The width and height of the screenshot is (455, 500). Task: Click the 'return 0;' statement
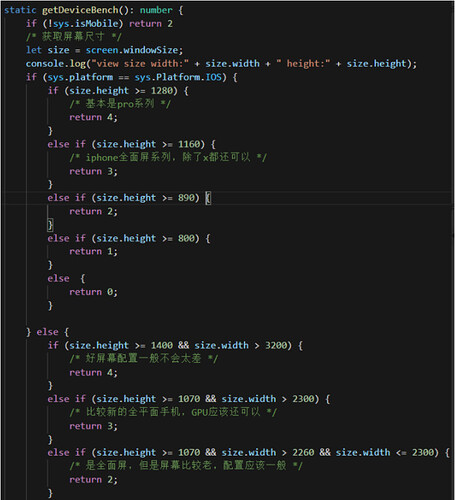[93, 292]
